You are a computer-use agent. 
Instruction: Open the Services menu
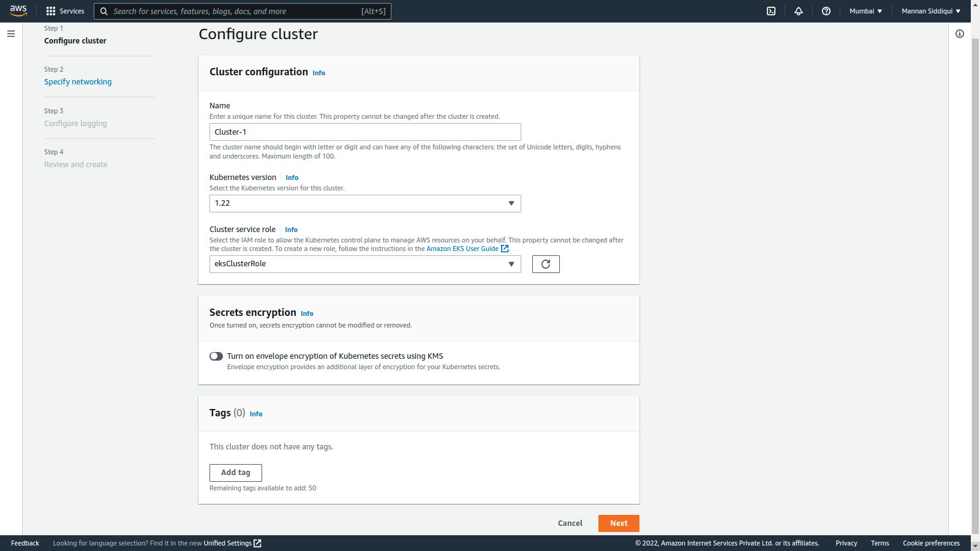pyautogui.click(x=65, y=10)
